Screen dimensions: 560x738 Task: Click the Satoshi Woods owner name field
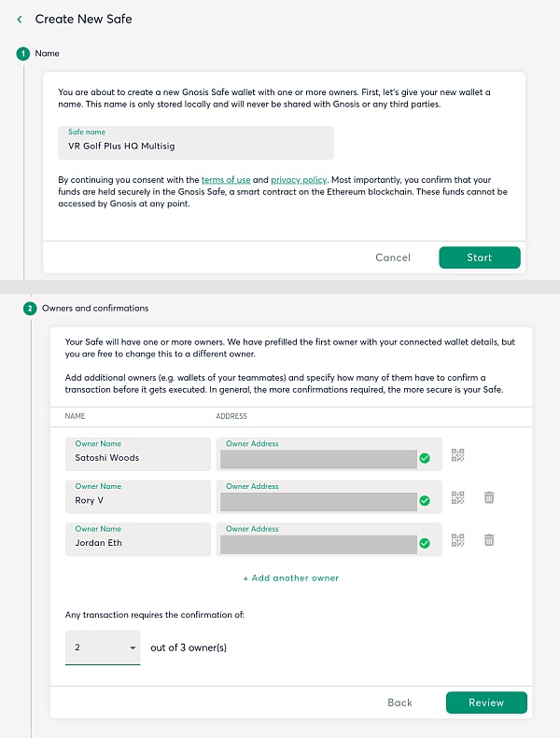tap(138, 454)
